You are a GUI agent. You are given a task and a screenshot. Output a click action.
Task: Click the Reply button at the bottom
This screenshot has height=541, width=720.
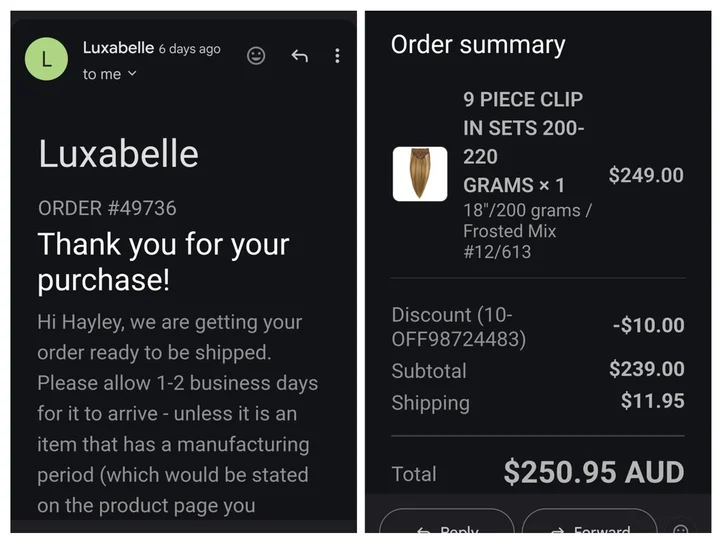[x=447, y=524]
